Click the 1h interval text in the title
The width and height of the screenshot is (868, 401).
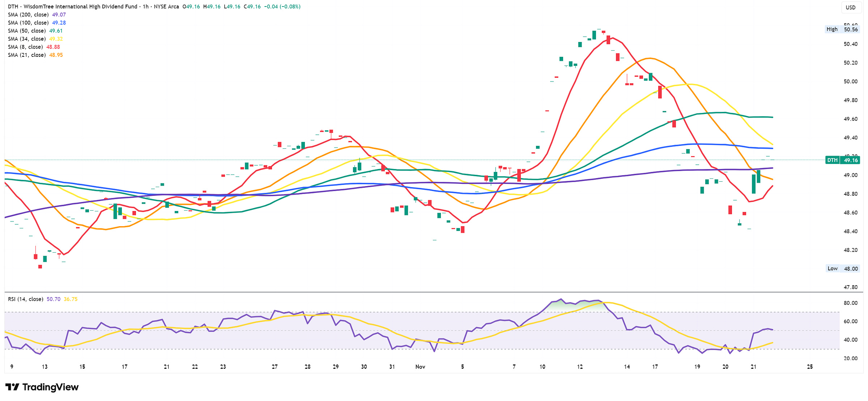[145, 7]
